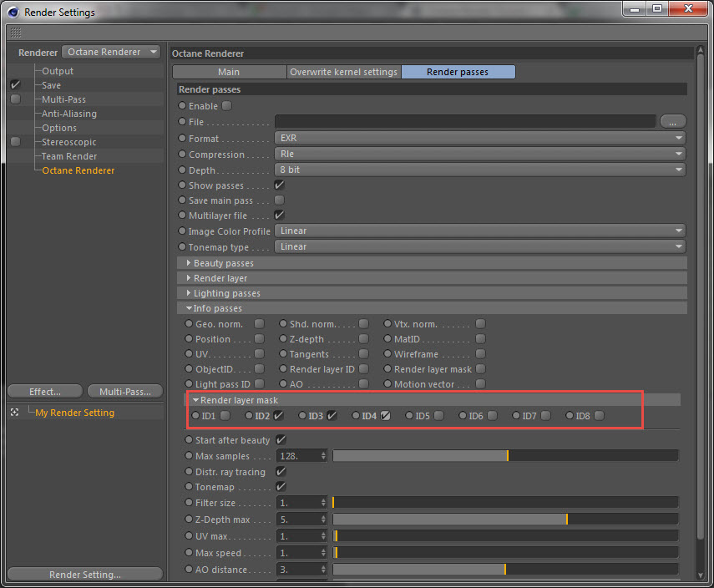Open the Overwrite kernel settings tab
Viewport: 714px width, 588px height.
(344, 72)
